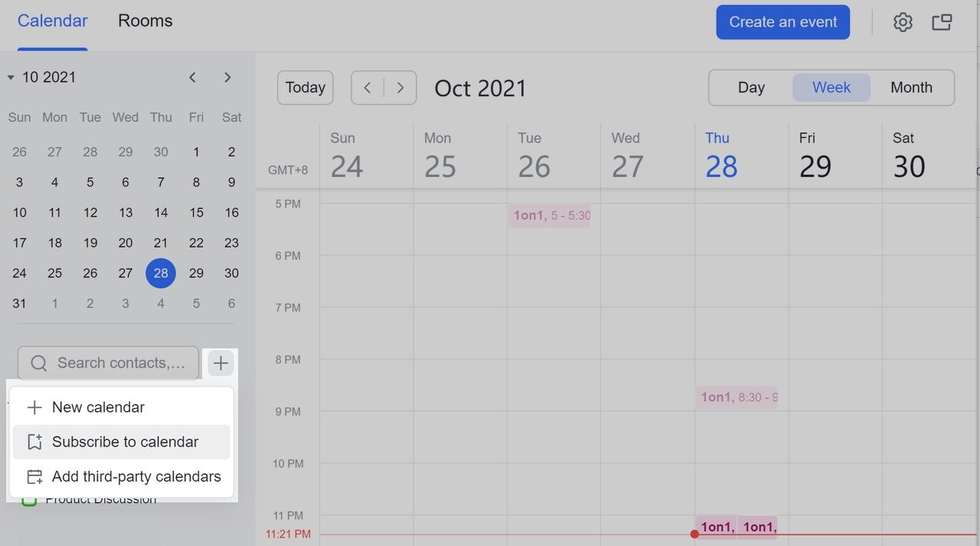Switch to the Rooms tab
Image resolution: width=980 pixels, height=546 pixels.
tap(145, 21)
